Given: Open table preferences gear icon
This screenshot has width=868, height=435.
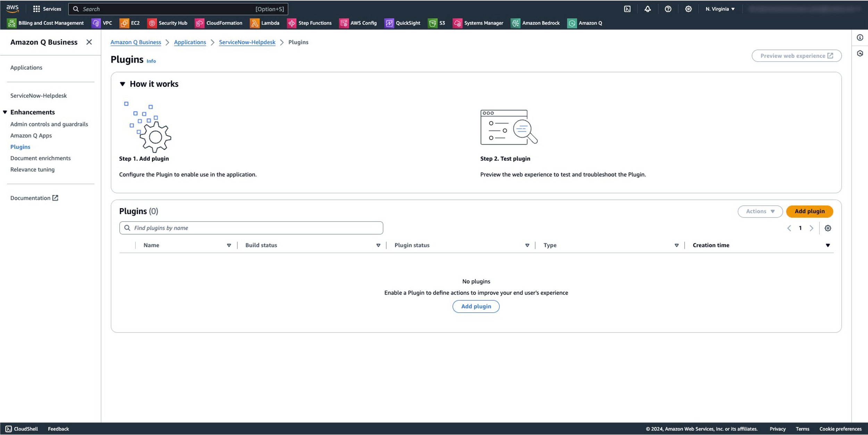Looking at the screenshot, I should point(828,228).
